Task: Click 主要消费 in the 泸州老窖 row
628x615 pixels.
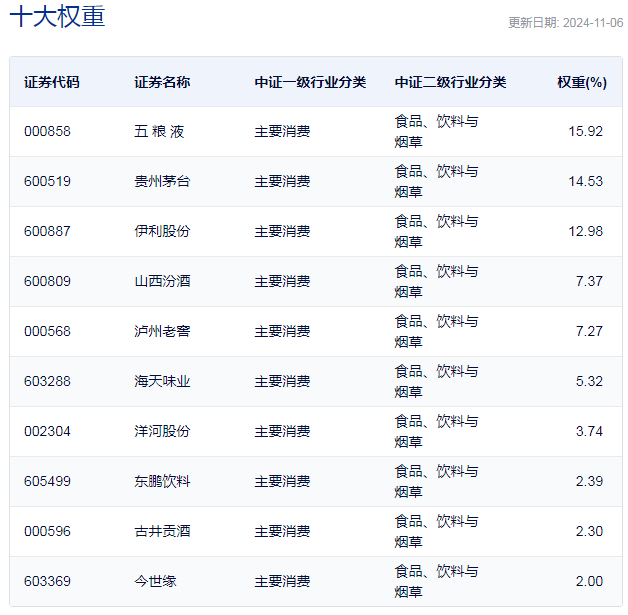Action: (282, 332)
